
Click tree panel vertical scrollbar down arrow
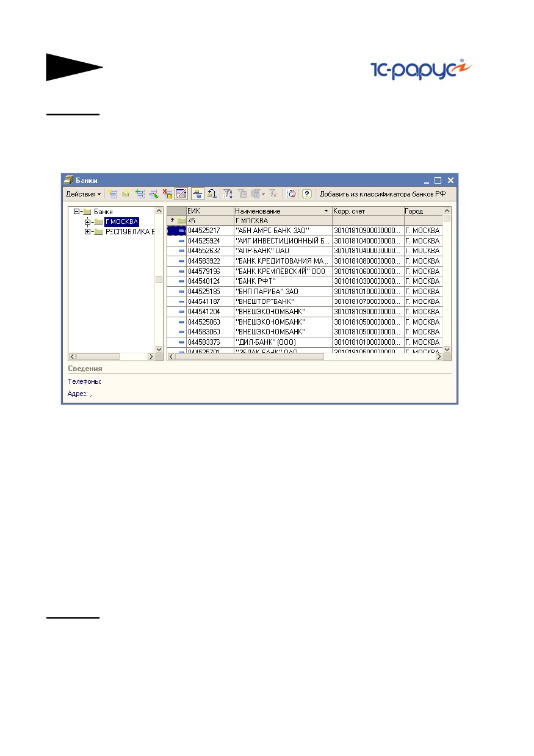coord(159,349)
